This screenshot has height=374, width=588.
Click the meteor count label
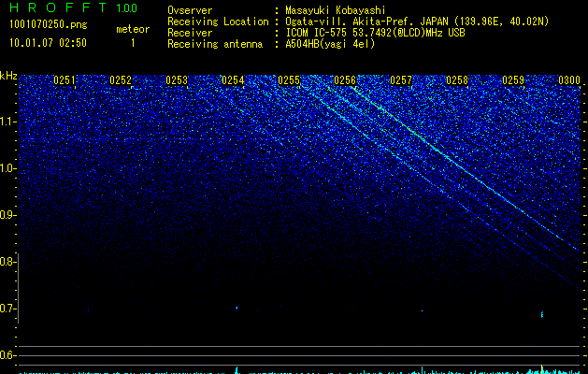[133, 29]
